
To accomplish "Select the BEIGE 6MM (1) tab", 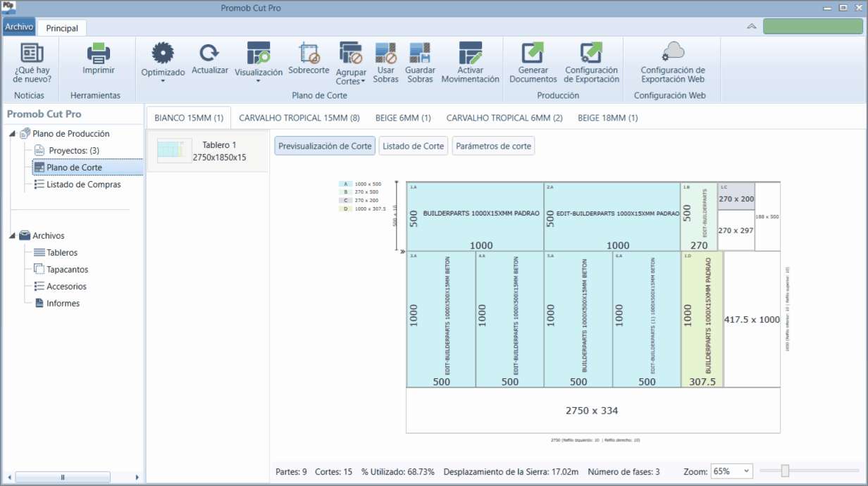I will click(x=403, y=118).
